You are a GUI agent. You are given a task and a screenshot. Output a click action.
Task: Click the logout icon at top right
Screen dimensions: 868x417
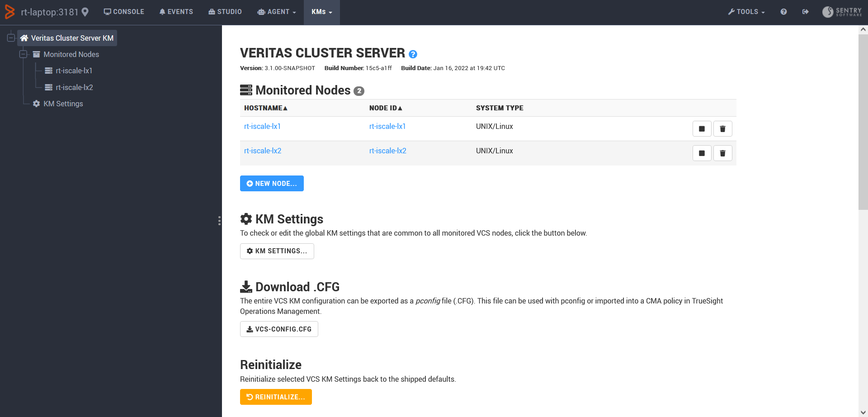click(806, 12)
